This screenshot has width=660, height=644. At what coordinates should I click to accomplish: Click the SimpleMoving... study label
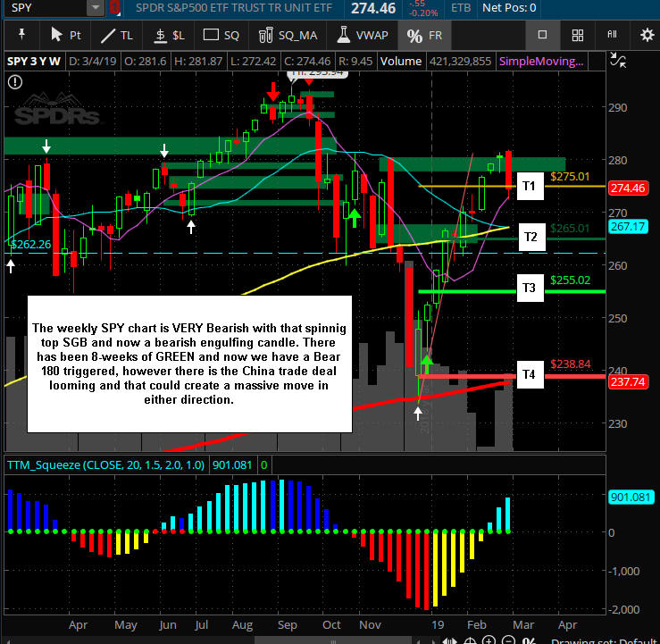tap(541, 62)
